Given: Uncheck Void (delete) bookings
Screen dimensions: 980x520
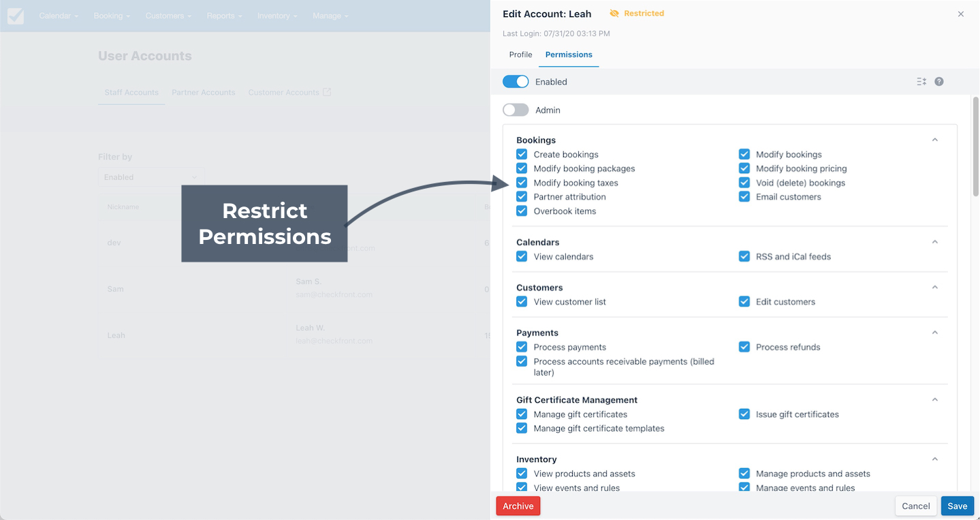Looking at the screenshot, I should (744, 183).
